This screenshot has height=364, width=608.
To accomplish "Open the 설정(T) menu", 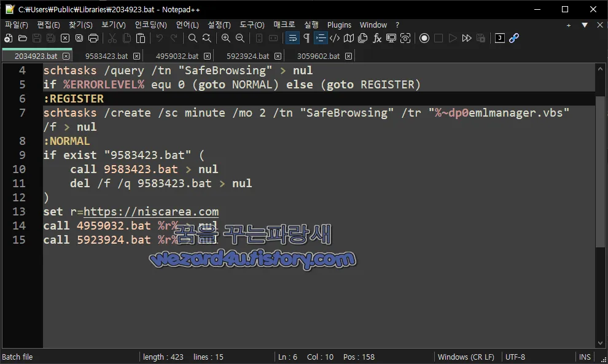I will point(219,25).
